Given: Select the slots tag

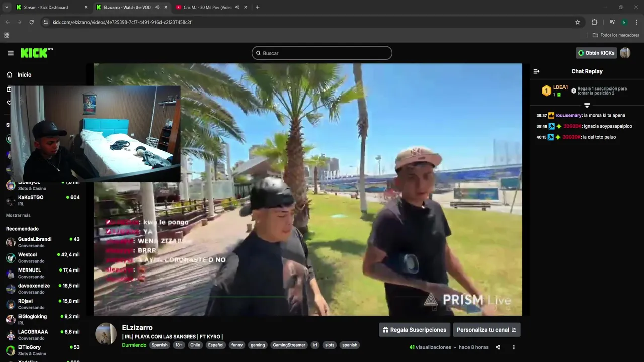Looking at the screenshot, I should (330, 345).
